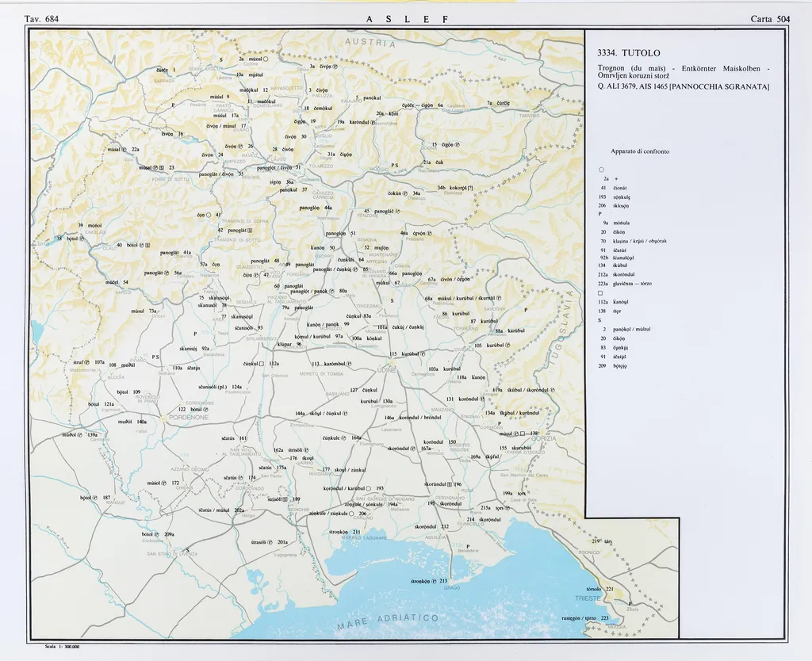Viewport: 812px width, 661px height.
Task: Click the circle symbol beside point 193
Action: (x=369, y=488)
